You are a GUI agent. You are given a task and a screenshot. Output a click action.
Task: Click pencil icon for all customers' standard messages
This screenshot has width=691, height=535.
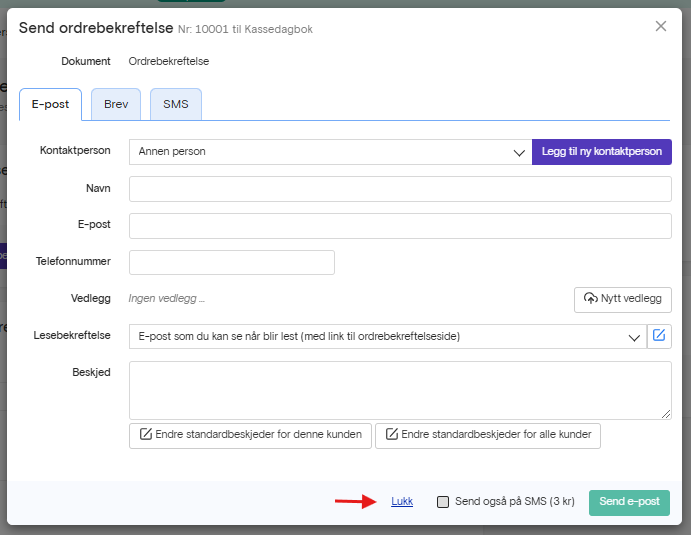[392, 434]
